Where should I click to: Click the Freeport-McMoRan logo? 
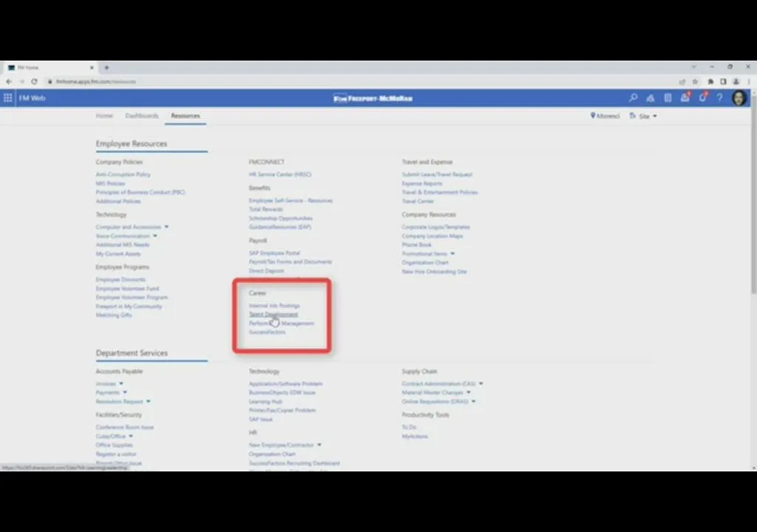pos(373,98)
